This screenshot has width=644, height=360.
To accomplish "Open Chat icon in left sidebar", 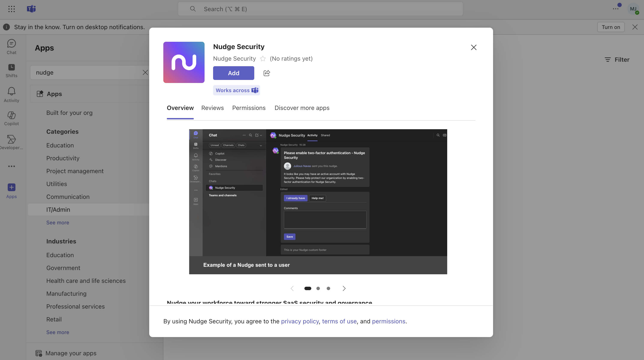I will (x=12, y=47).
